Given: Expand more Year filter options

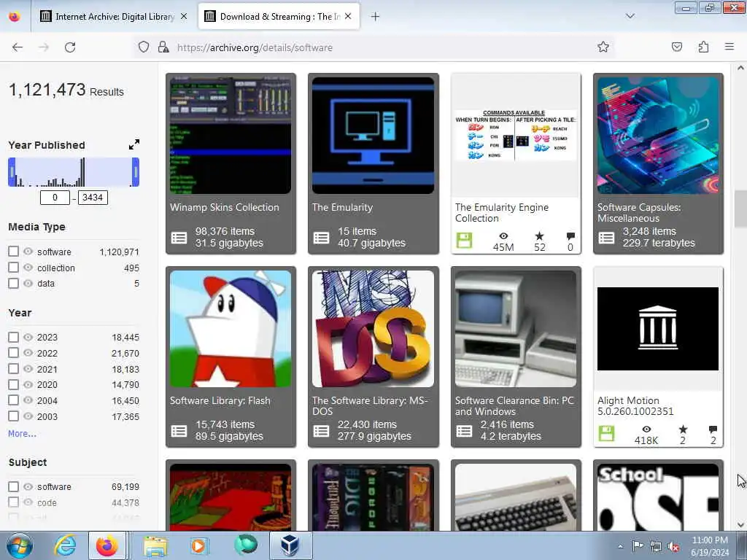Looking at the screenshot, I should pyautogui.click(x=22, y=434).
